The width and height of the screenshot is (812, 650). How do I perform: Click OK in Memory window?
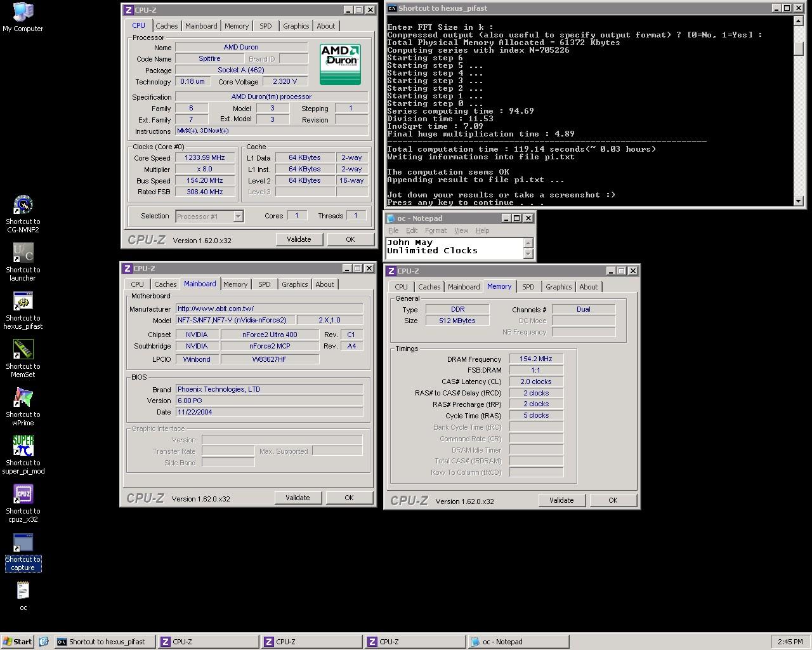point(613,500)
